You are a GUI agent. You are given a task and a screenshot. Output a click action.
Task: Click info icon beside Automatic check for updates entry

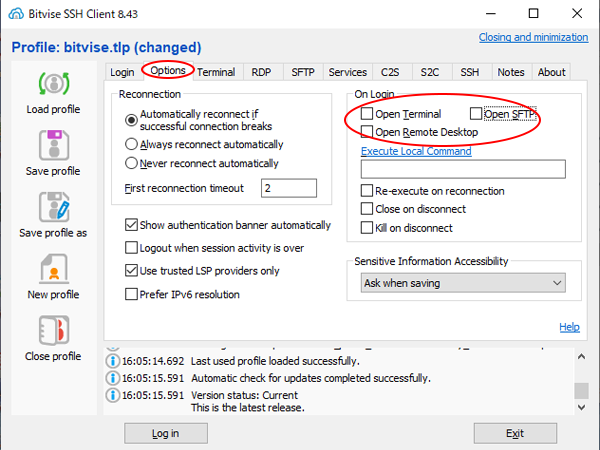[x=112, y=378]
